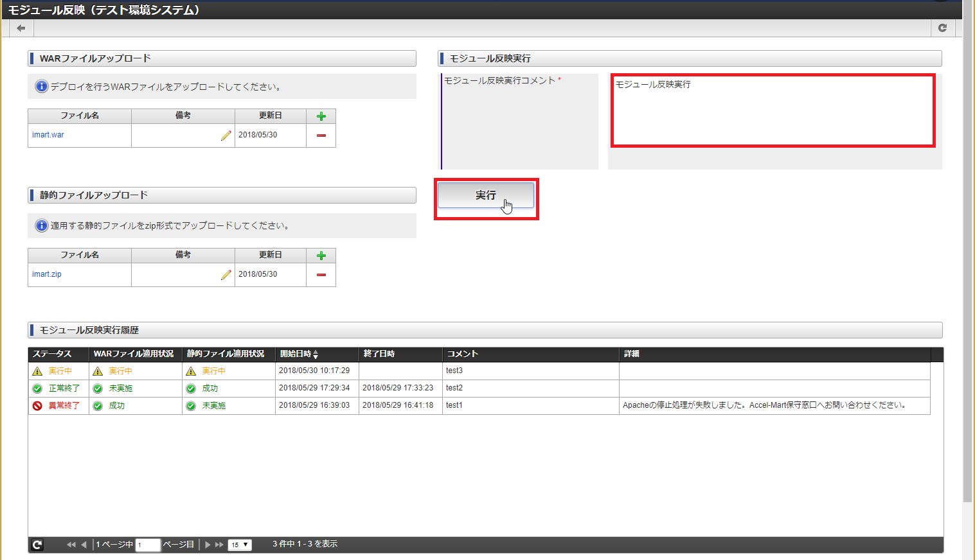Click 3 件中 1 - 3 を表示 text
Screen dimensions: 975x560
coord(305,544)
